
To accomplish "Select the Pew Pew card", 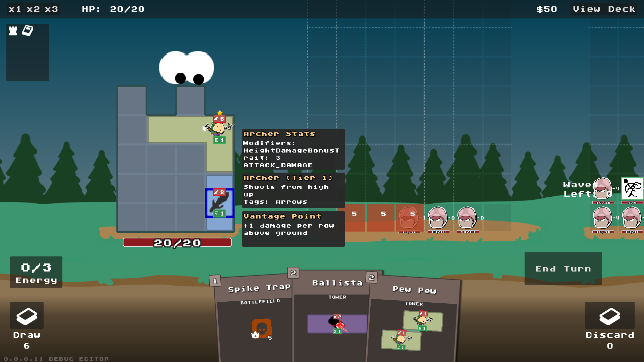I will 414,318.
